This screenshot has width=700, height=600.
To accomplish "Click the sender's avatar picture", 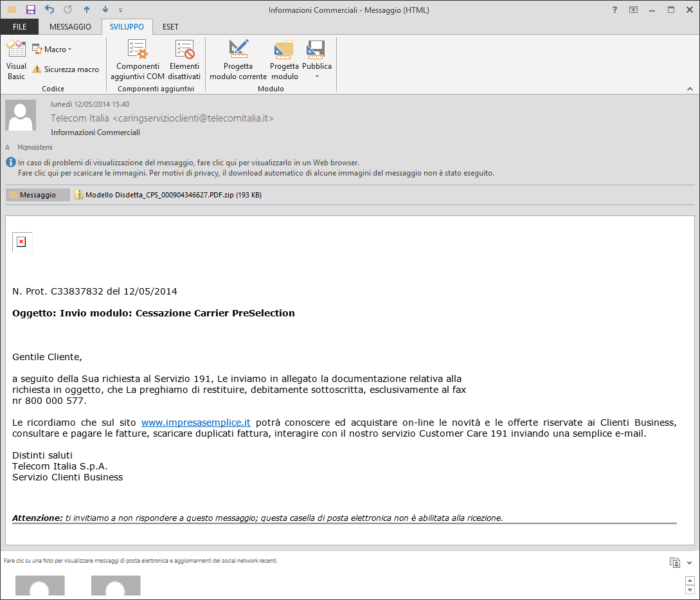I will (21, 115).
